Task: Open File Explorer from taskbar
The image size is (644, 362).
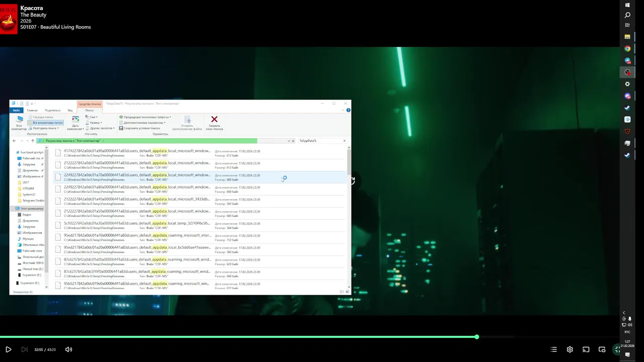Action: pos(627,37)
